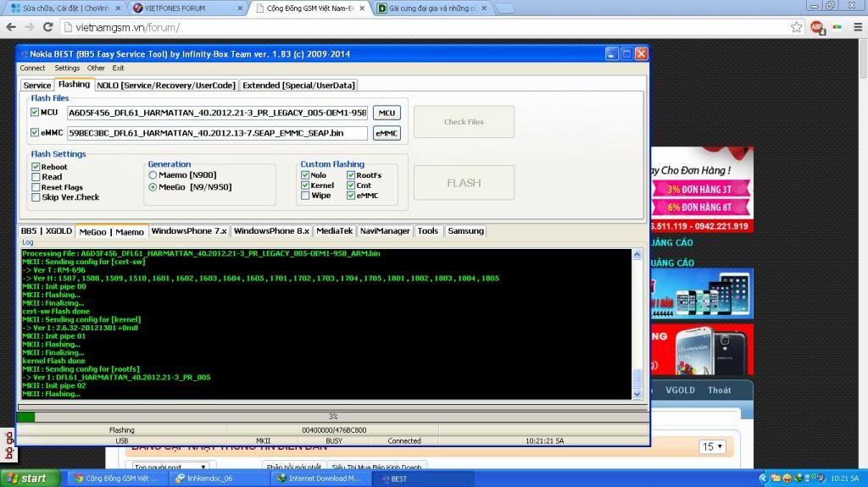The image size is (868, 487).
Task: Open the Connect menu
Action: pos(33,68)
